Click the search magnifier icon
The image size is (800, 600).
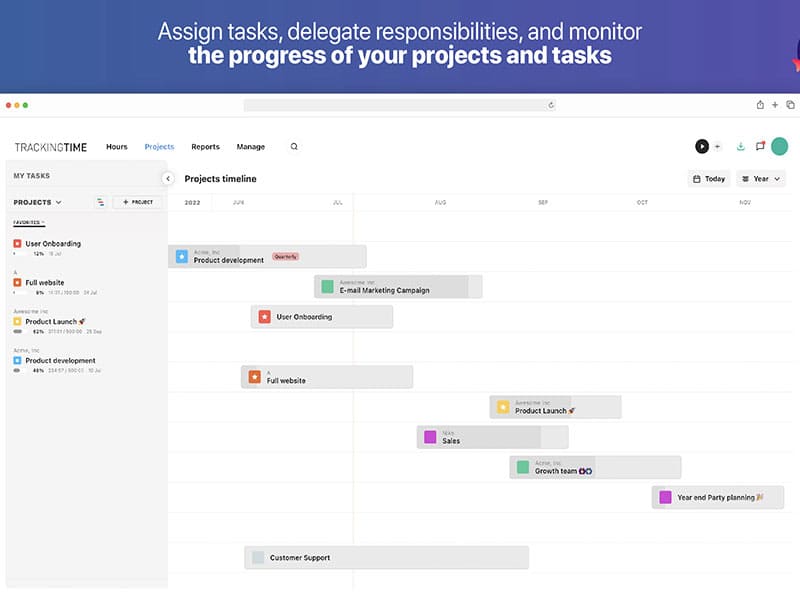click(x=294, y=147)
